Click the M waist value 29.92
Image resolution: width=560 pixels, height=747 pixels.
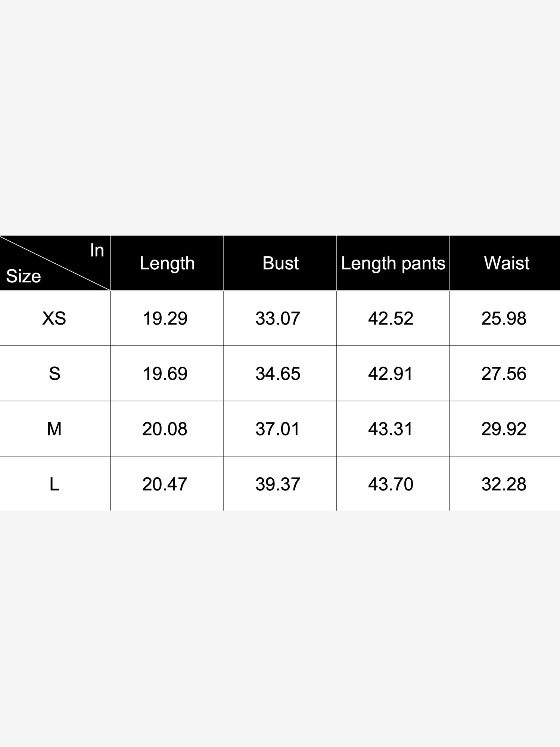(504, 429)
